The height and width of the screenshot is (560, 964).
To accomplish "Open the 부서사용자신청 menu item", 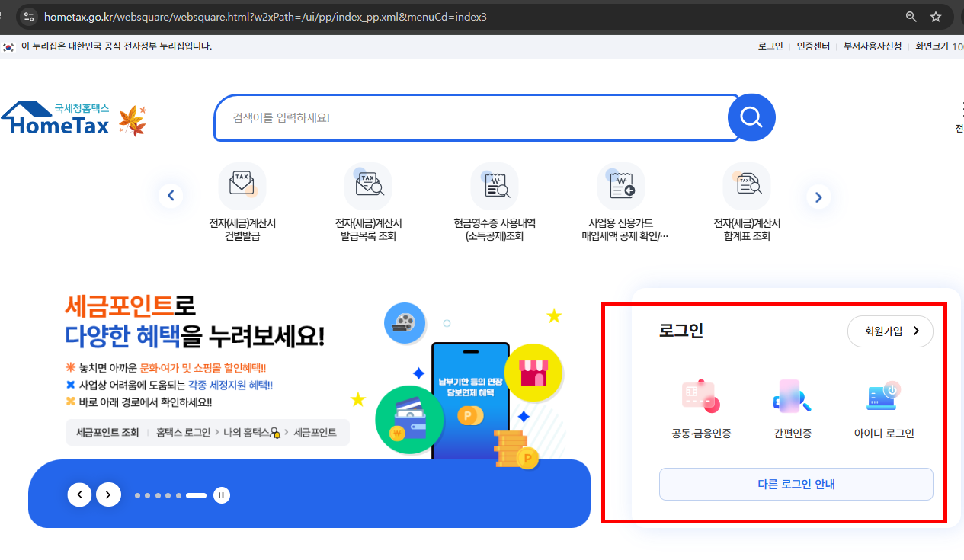I will click(x=872, y=46).
